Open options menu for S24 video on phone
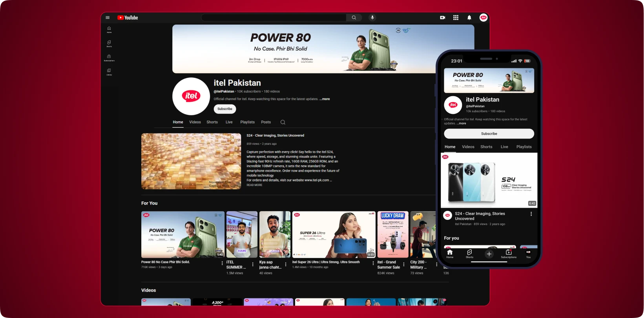 coord(531,214)
